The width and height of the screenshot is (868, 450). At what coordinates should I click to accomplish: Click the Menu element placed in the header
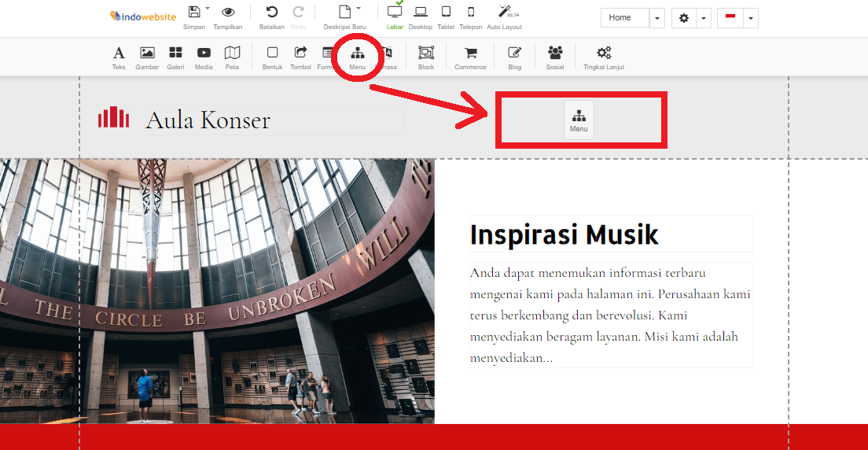coord(579,120)
